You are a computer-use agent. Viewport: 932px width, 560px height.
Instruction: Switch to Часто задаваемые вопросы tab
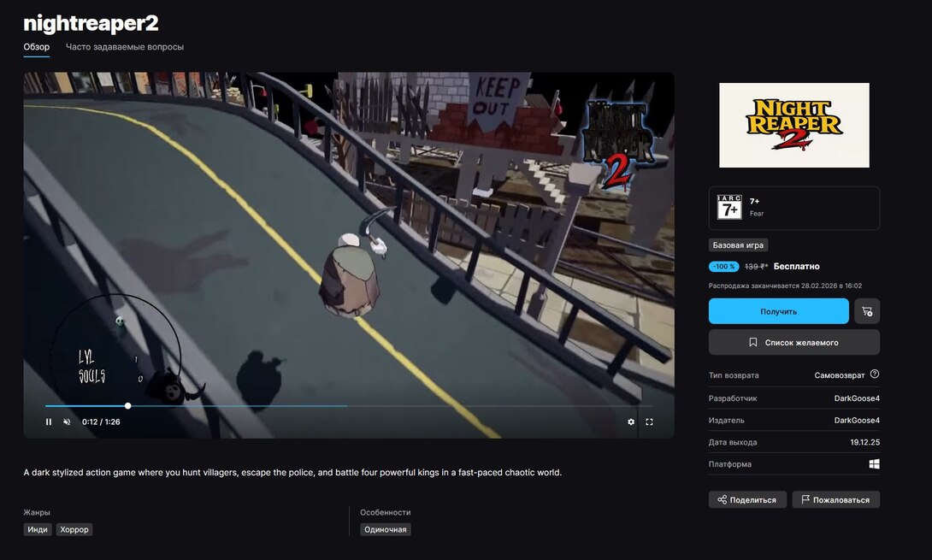click(x=125, y=47)
